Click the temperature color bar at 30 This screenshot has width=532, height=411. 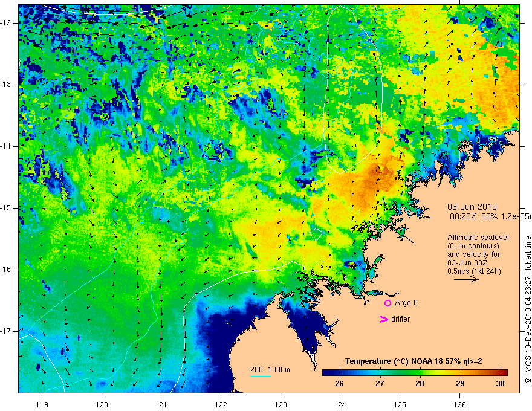pyautogui.click(x=500, y=372)
